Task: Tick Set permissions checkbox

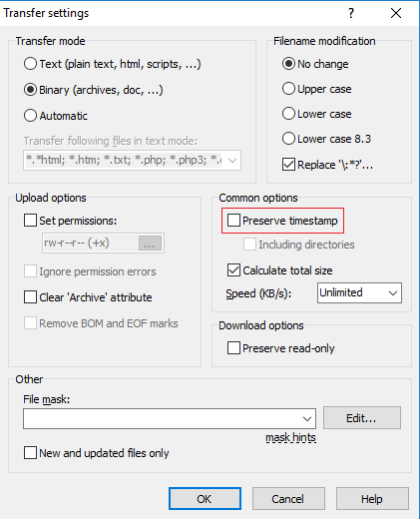Action: click(x=30, y=221)
